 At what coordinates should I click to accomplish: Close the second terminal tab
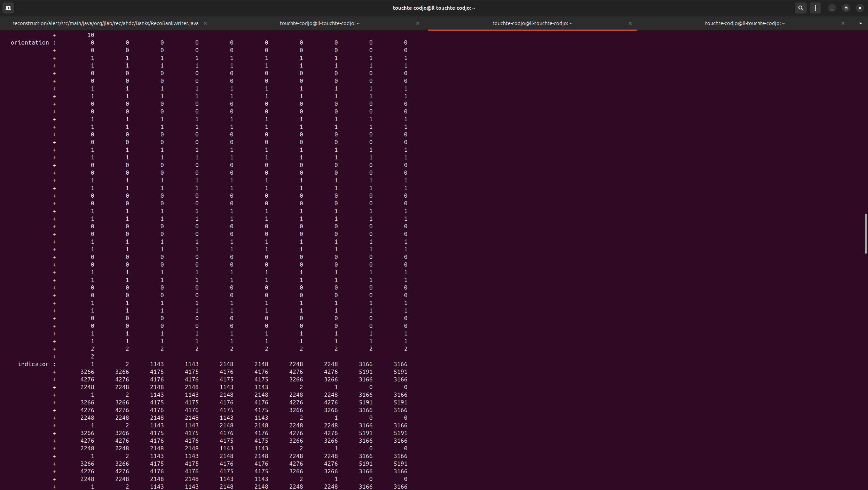pyautogui.click(x=417, y=23)
